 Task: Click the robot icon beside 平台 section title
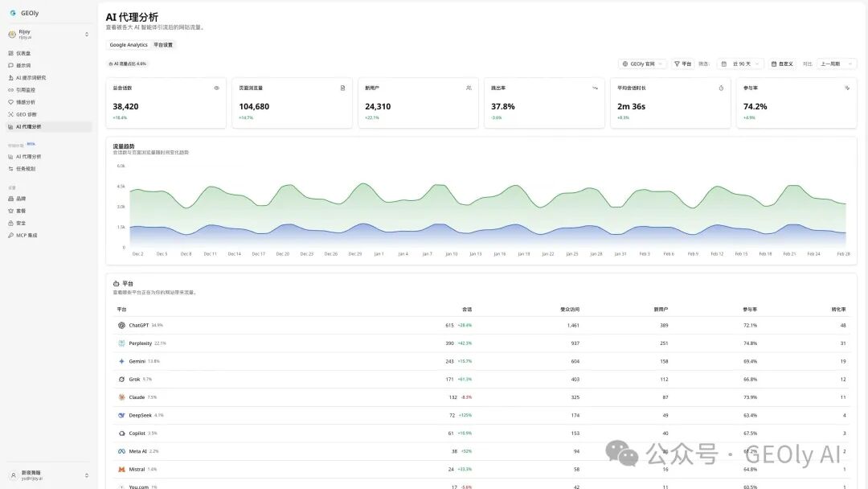coord(116,284)
